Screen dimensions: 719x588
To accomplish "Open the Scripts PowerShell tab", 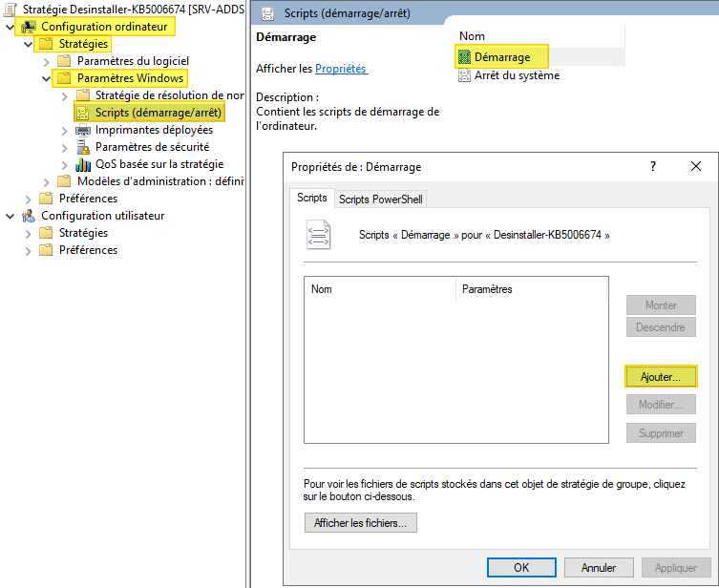I will [x=381, y=199].
